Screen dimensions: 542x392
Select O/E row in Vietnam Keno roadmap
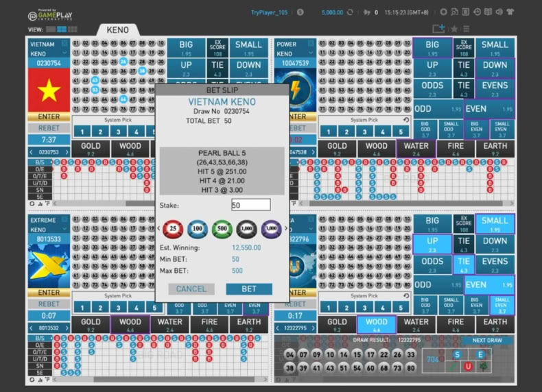tap(40, 169)
